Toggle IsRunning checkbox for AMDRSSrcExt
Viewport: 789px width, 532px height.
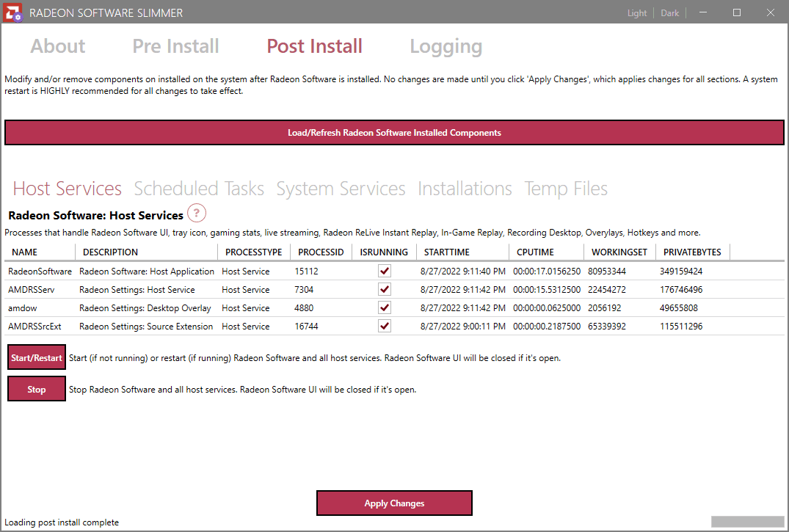point(385,326)
